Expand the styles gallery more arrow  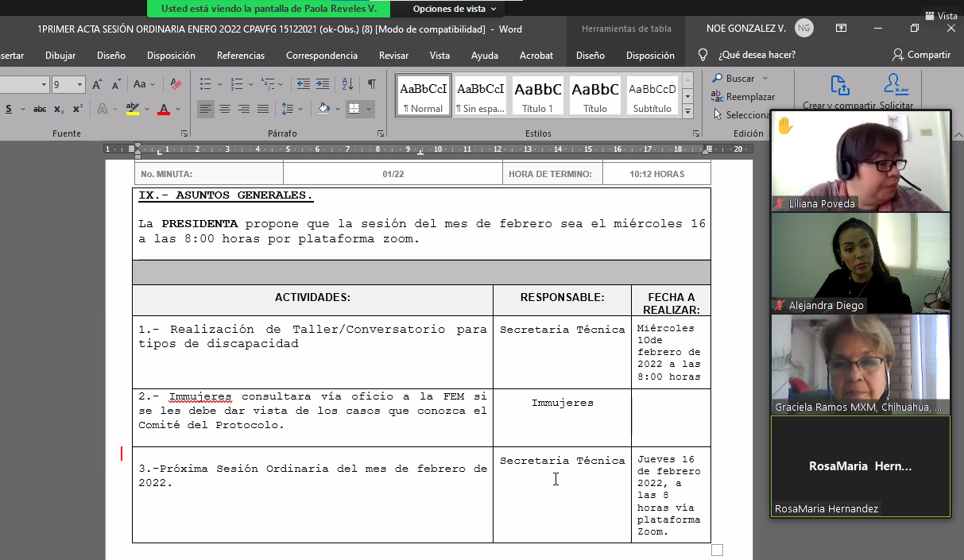pos(688,110)
